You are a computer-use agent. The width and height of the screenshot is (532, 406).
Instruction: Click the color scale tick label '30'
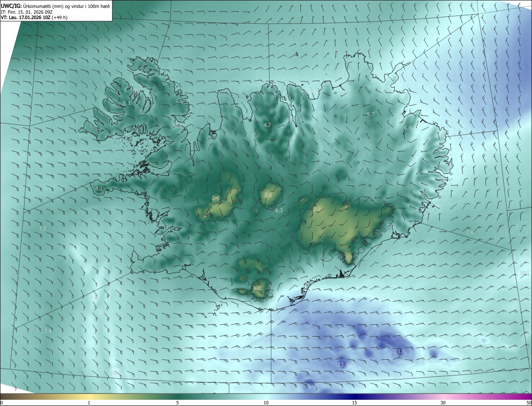443,403
